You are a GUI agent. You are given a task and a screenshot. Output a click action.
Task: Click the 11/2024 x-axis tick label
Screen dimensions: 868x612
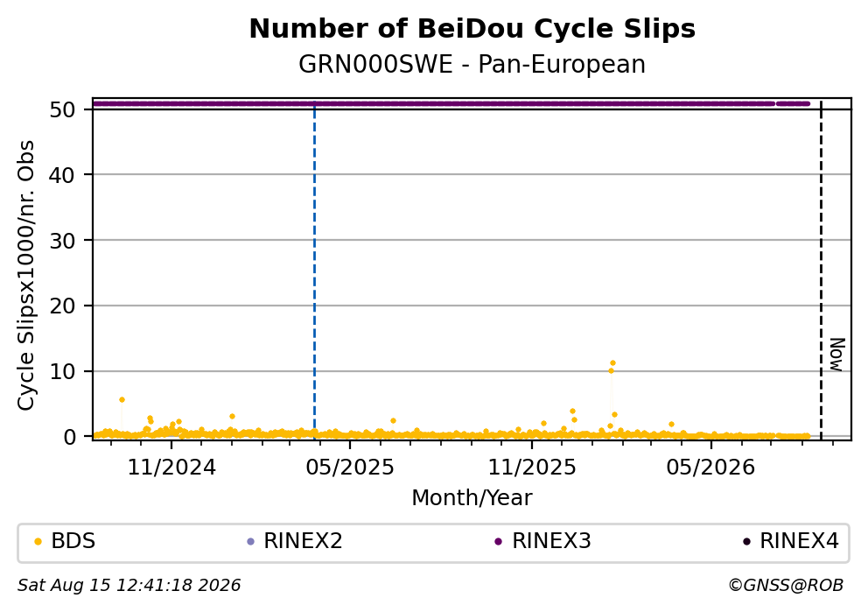(x=171, y=468)
